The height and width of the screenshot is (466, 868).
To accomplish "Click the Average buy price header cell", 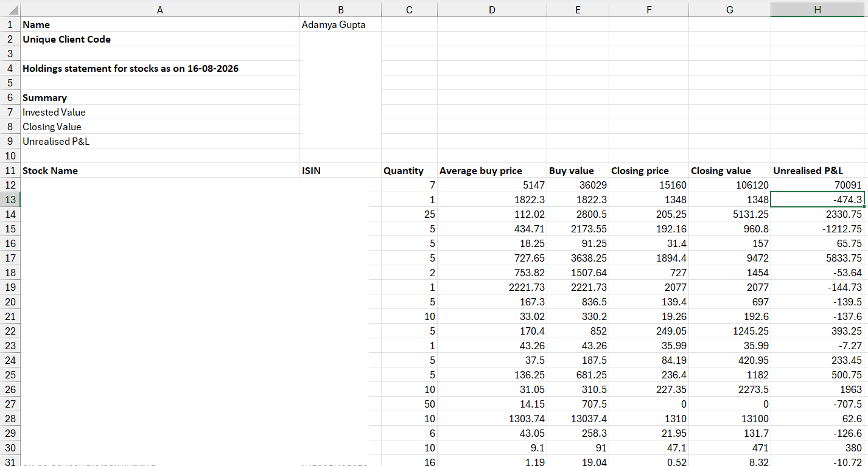I will 492,171.
